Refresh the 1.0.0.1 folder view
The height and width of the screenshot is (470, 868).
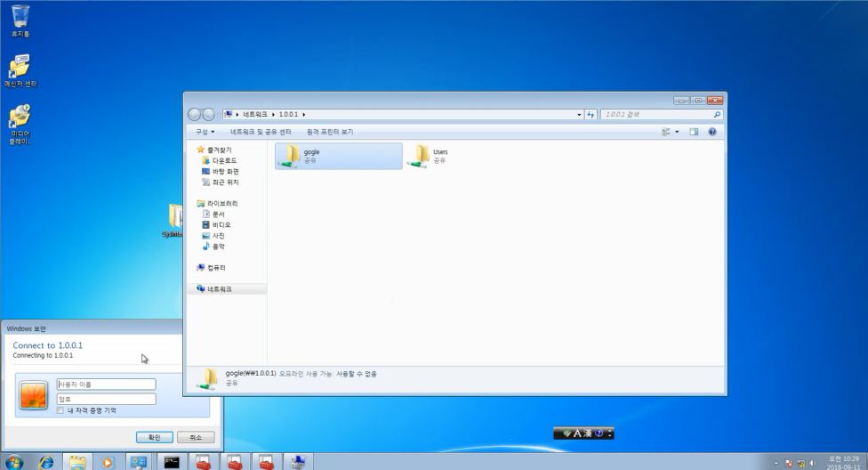[591, 115]
